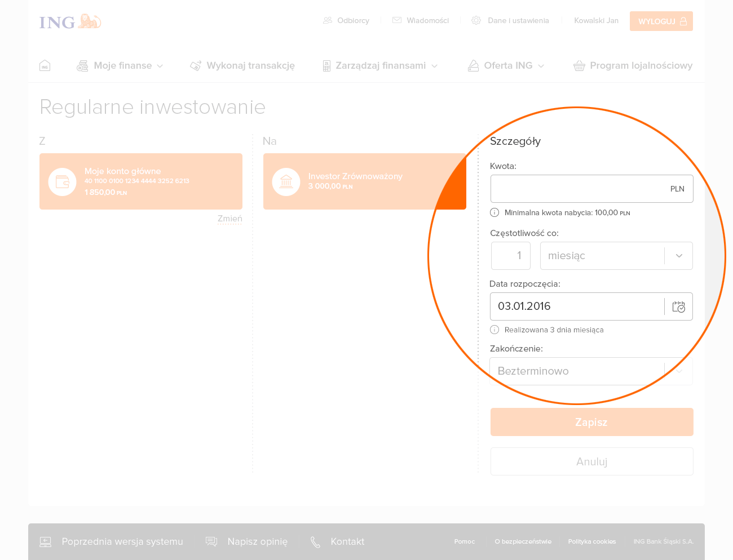
Task: Expand the Oferta ING chevron
Action: 541,66
